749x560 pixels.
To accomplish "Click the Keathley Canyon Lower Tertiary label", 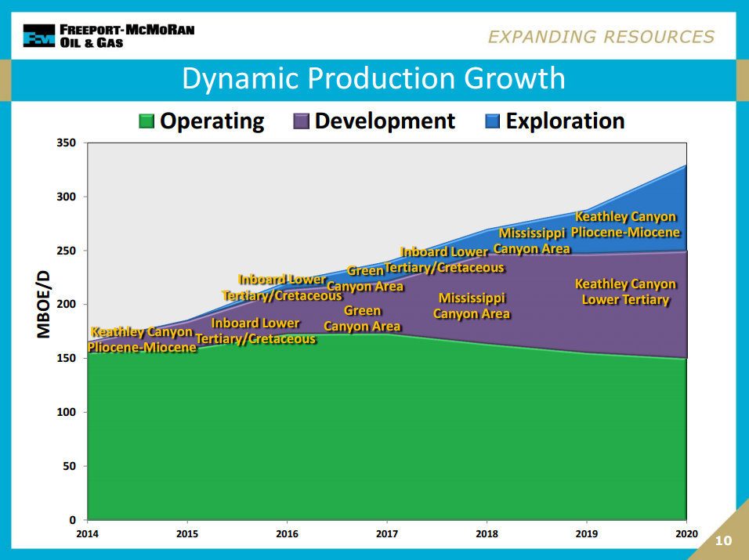I will (625, 292).
